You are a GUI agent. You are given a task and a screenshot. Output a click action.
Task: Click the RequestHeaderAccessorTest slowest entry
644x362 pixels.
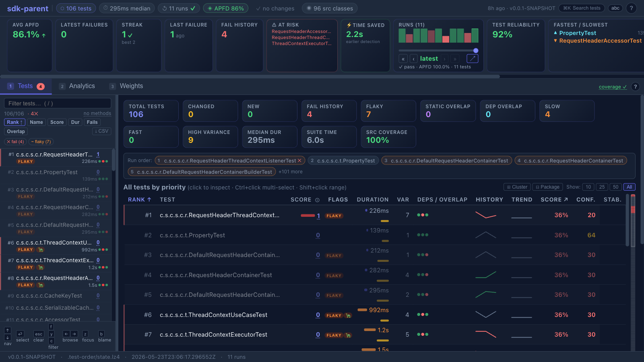click(598, 41)
